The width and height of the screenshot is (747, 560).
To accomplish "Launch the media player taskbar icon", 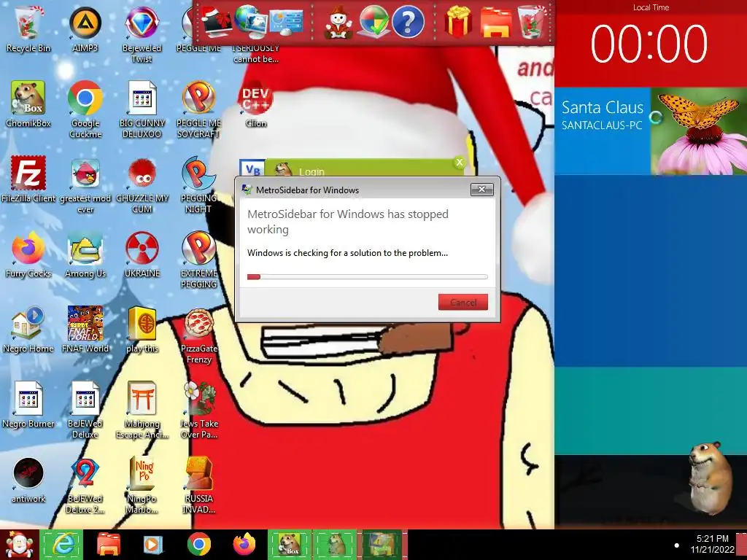I will tap(153, 545).
